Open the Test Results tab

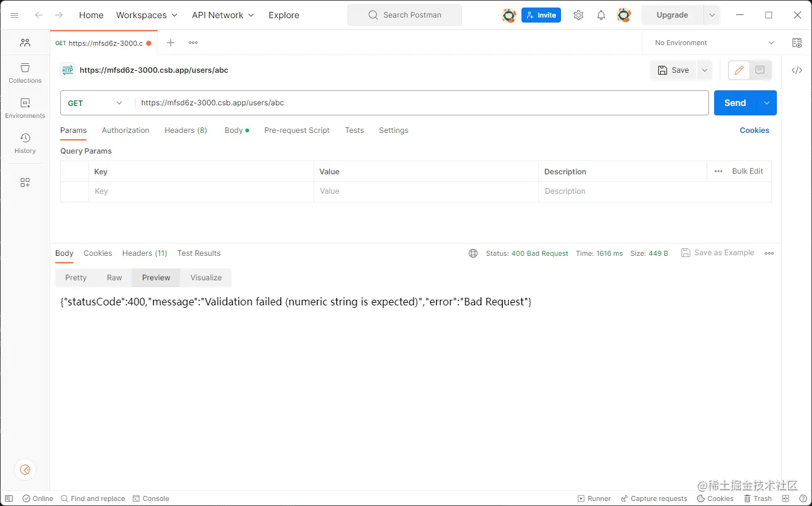click(199, 253)
